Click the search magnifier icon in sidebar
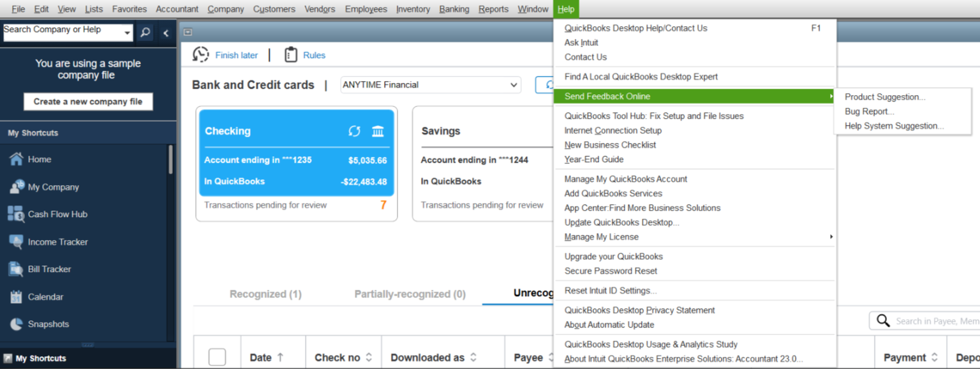 tap(145, 33)
